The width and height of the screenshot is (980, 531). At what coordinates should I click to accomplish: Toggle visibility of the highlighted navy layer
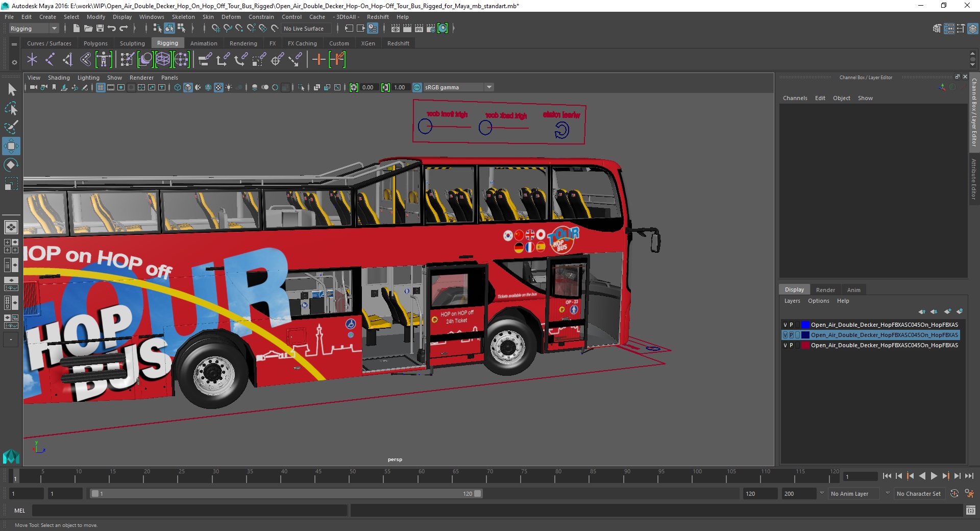pos(785,335)
